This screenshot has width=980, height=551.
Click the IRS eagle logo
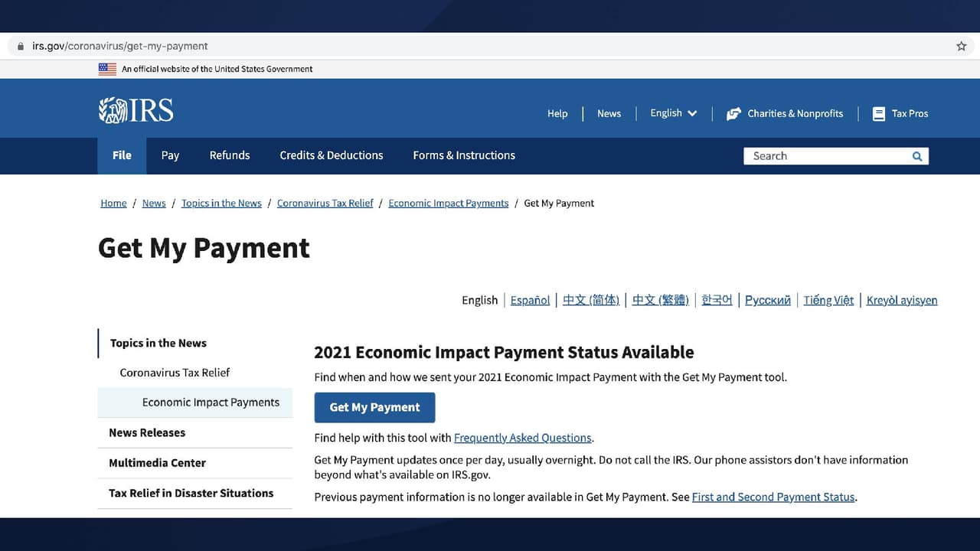pos(112,109)
